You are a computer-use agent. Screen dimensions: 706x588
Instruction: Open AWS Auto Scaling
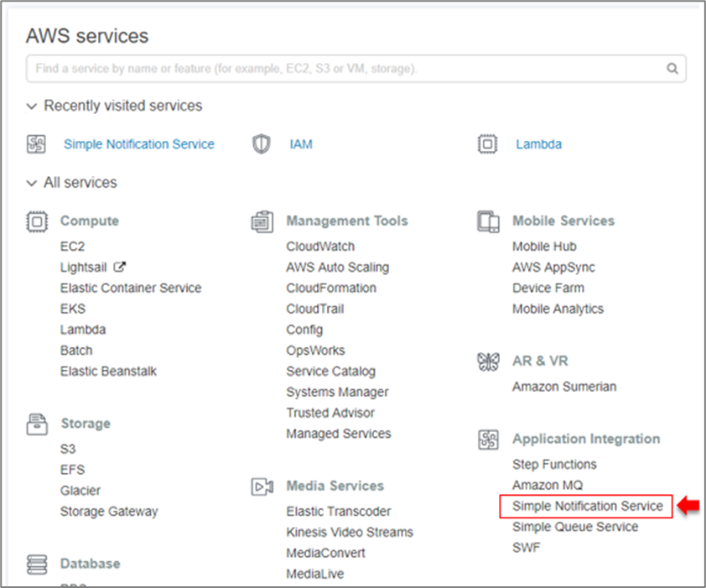pos(338,268)
